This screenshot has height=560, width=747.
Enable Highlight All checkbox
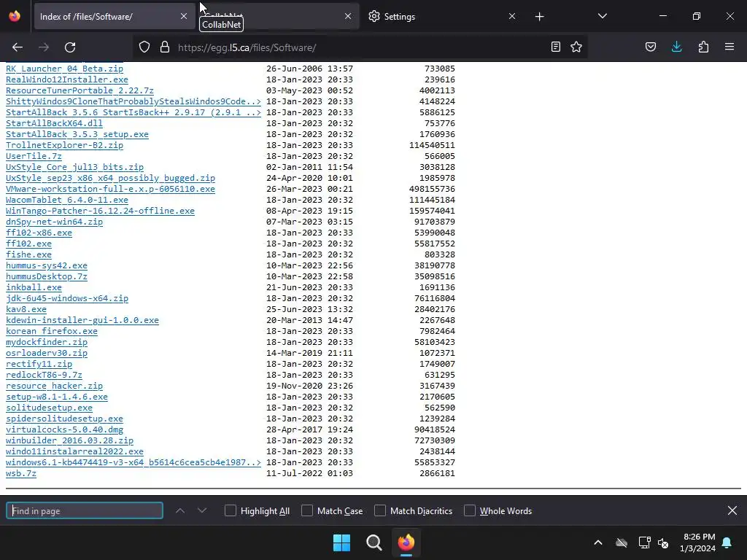231,511
